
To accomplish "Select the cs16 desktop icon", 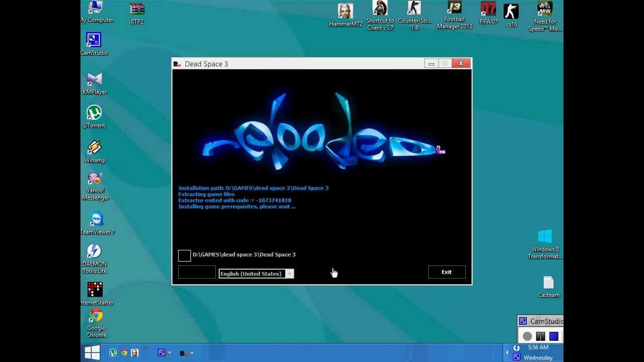I will (511, 16).
